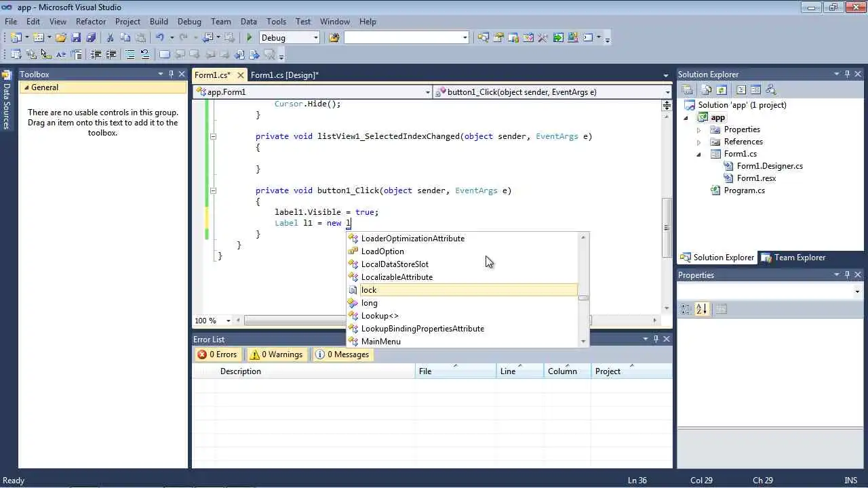Viewport: 868px width, 488px height.
Task: Collapse the button1_Click method outline
Action: pyautogui.click(x=213, y=190)
